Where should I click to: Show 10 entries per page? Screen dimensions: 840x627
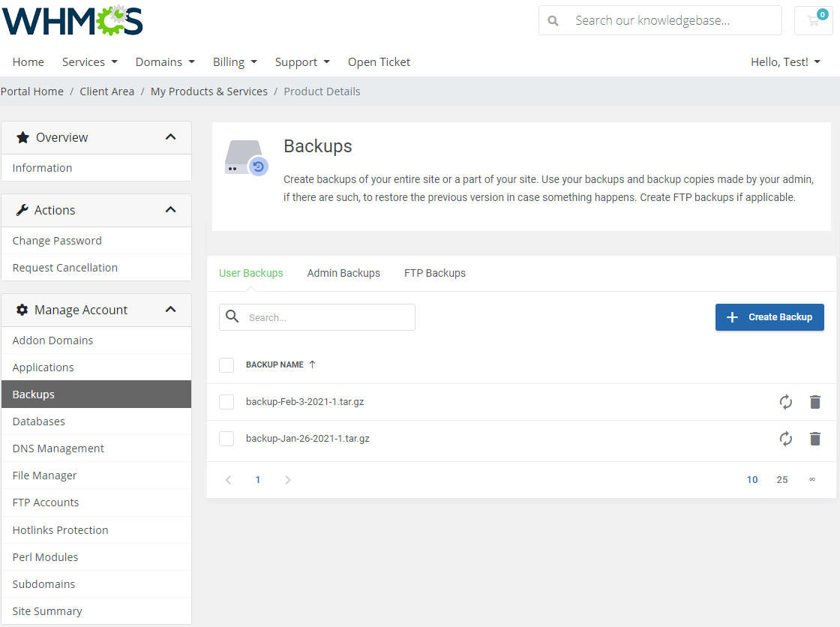[x=752, y=480]
